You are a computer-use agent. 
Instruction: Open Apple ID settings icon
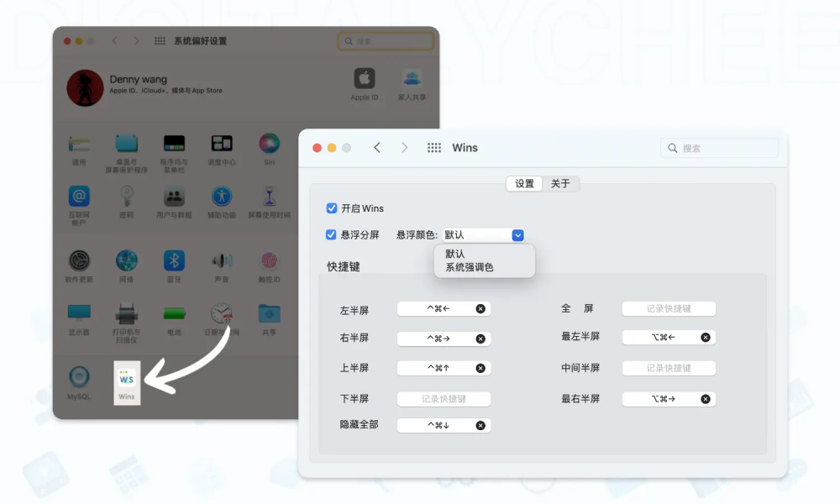pos(365,79)
